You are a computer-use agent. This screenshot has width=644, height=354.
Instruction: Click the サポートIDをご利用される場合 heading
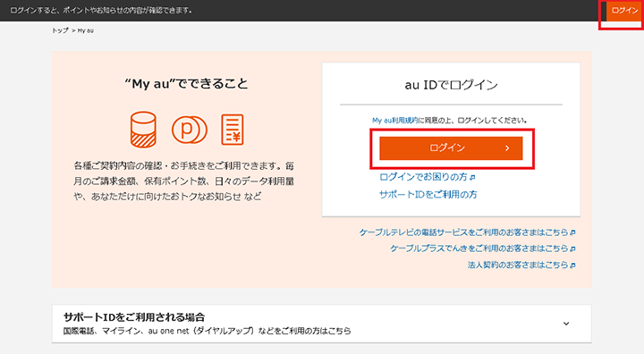click(134, 317)
